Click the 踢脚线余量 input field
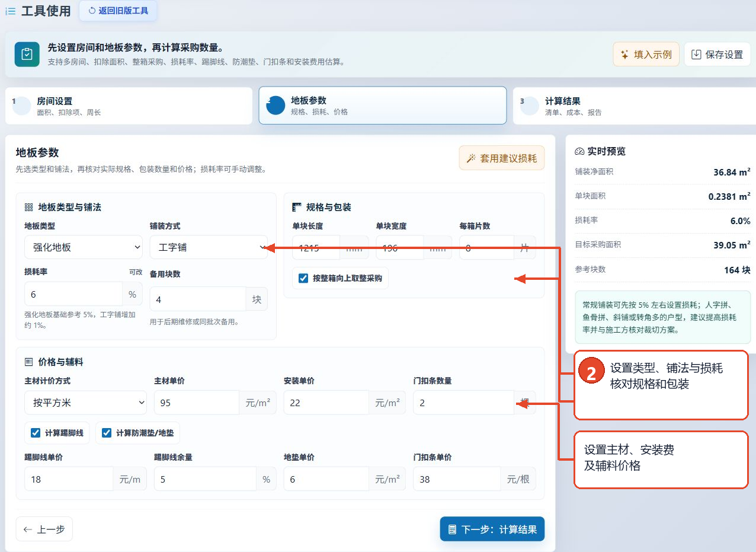This screenshot has width=756, height=552. [x=205, y=478]
